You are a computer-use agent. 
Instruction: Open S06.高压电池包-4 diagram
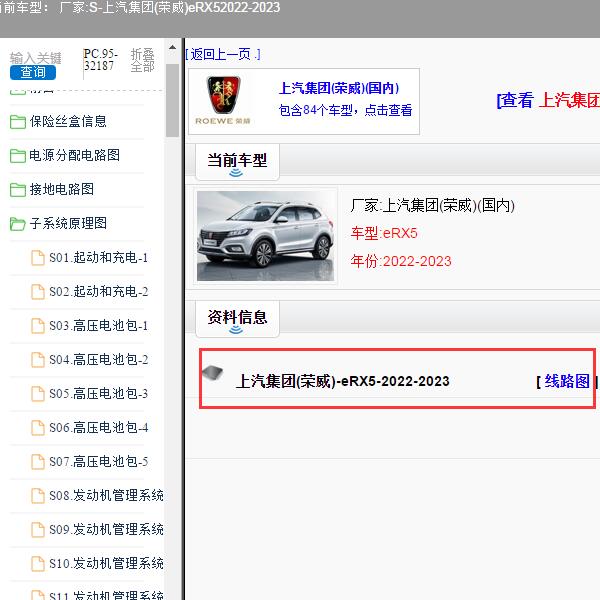point(99,427)
